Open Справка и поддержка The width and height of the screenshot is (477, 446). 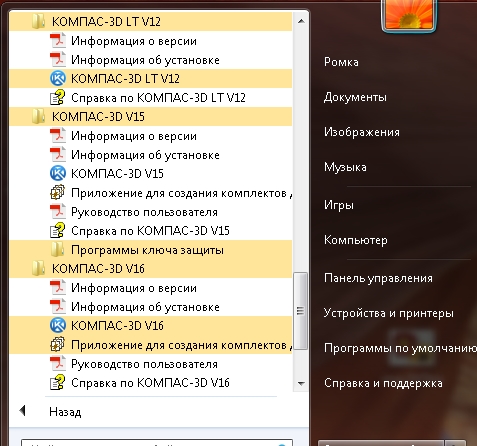(x=383, y=383)
